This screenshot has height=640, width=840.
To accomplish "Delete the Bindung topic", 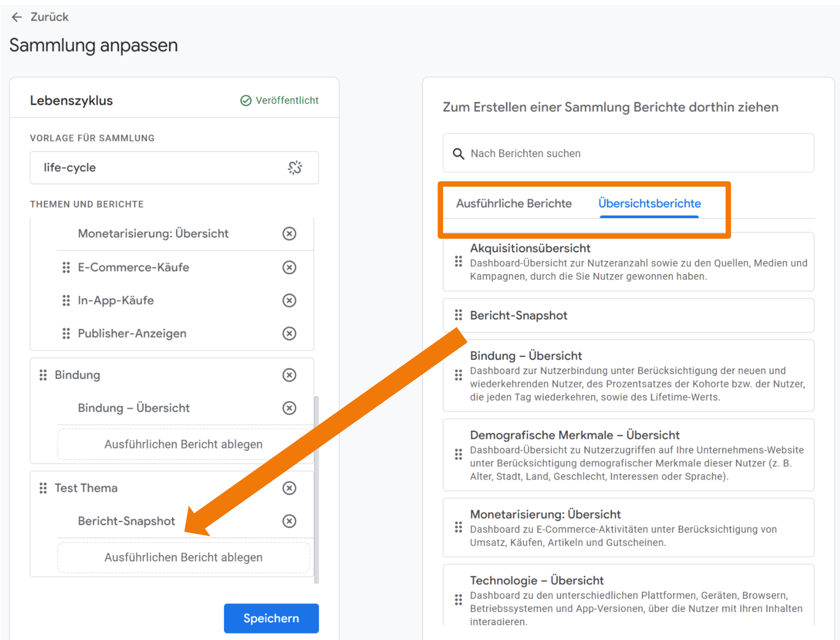I will (289, 375).
